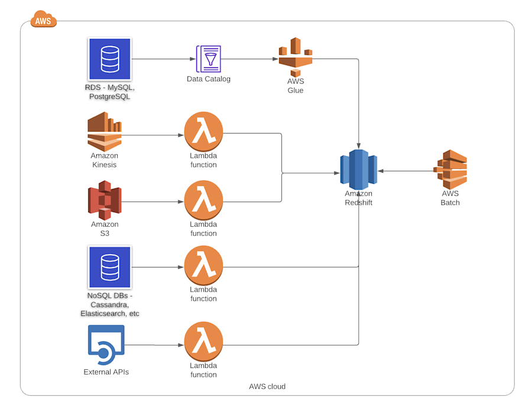Click the AWS Glue label
532x407 pixels.
click(x=296, y=86)
